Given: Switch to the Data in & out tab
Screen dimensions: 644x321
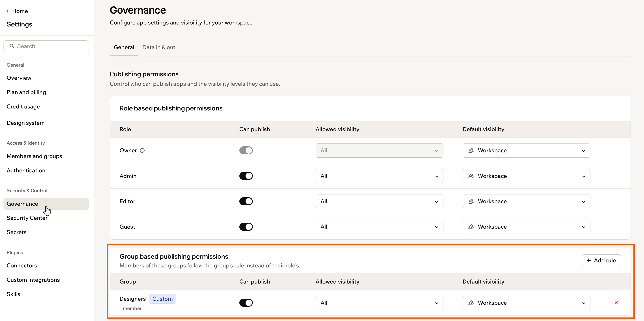Looking at the screenshot, I should click(159, 47).
